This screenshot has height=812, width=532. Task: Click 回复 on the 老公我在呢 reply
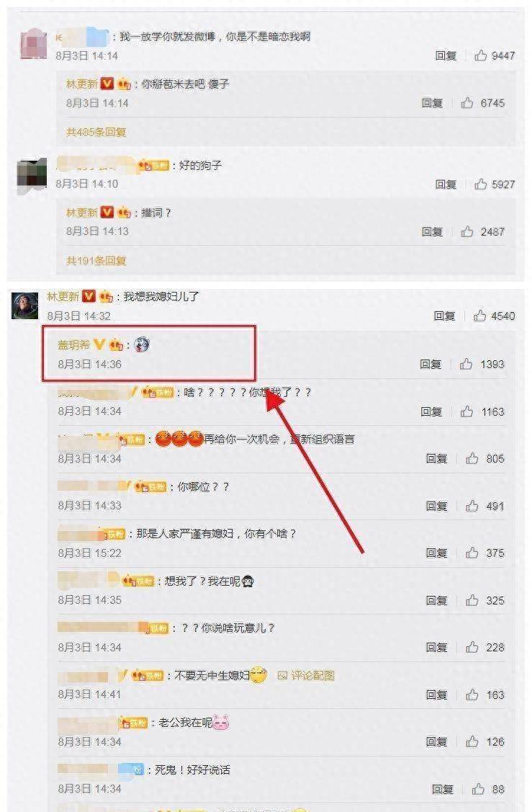pos(437,741)
